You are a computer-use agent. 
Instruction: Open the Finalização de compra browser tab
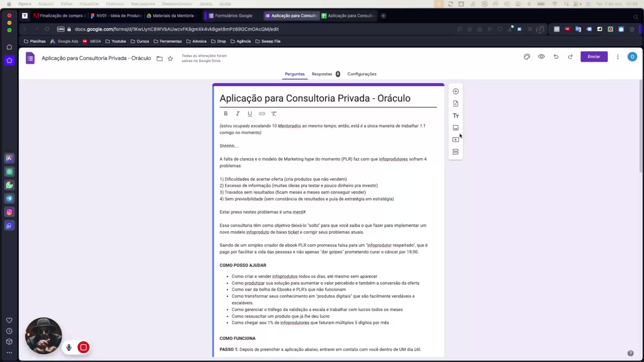click(60, 16)
